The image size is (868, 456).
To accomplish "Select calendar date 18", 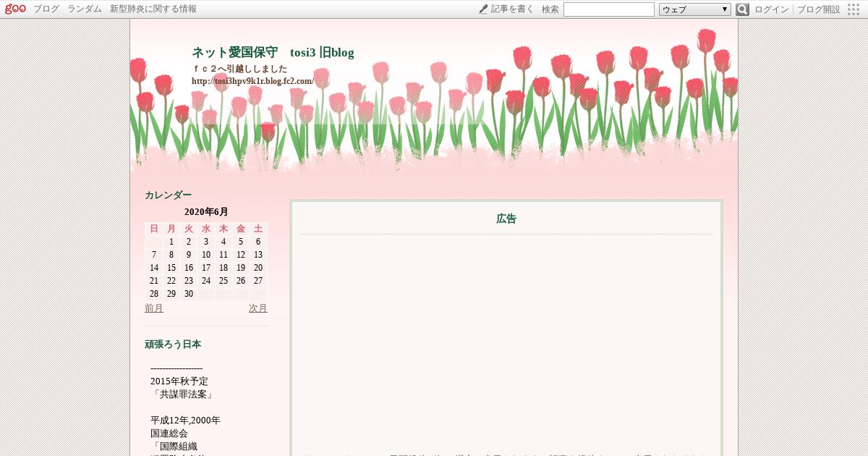I will coord(224,268).
